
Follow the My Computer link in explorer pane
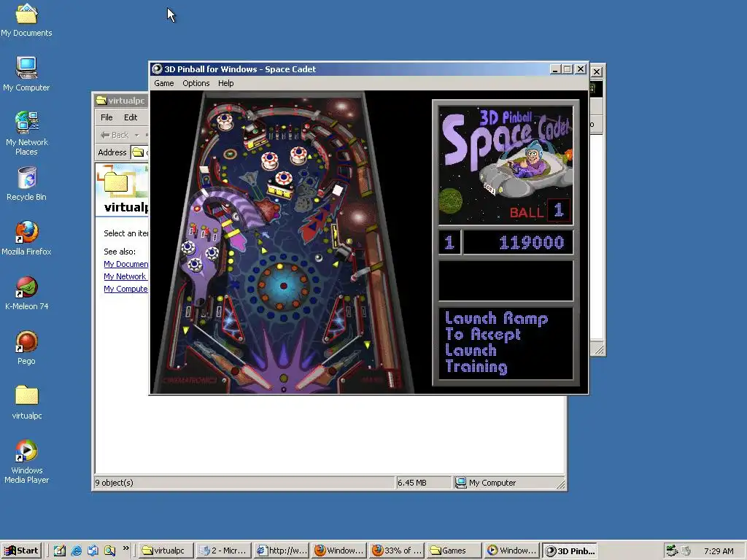point(125,289)
